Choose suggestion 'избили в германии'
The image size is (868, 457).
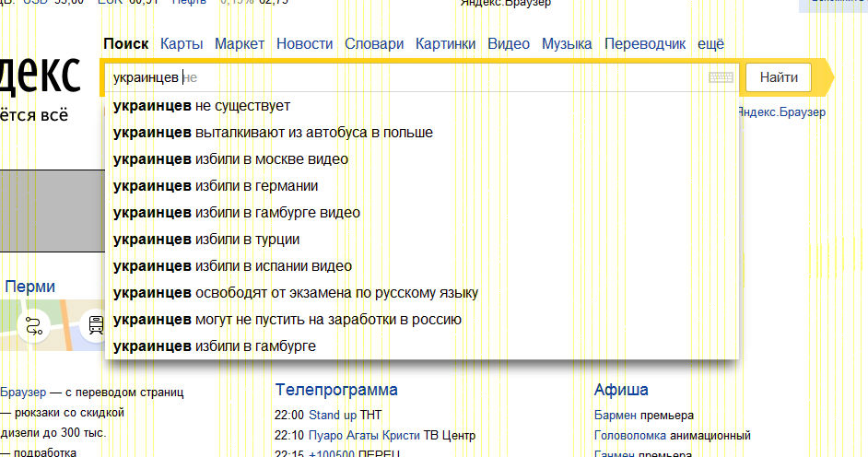(x=422, y=186)
